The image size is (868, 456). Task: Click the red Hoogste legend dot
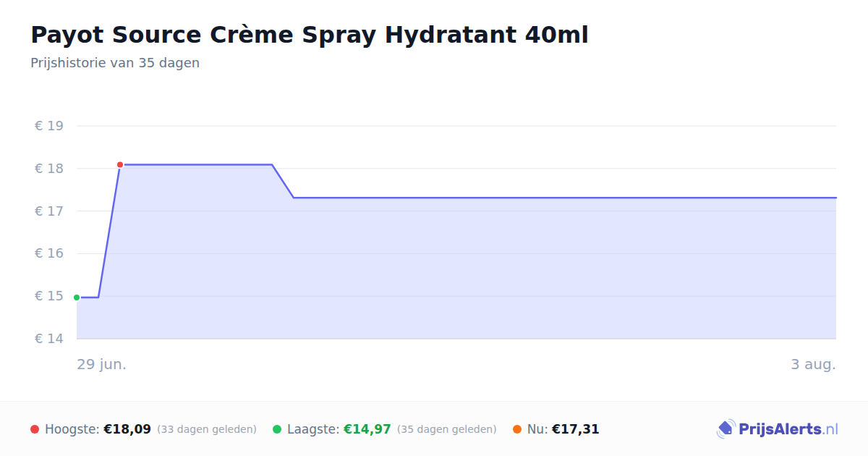35,430
